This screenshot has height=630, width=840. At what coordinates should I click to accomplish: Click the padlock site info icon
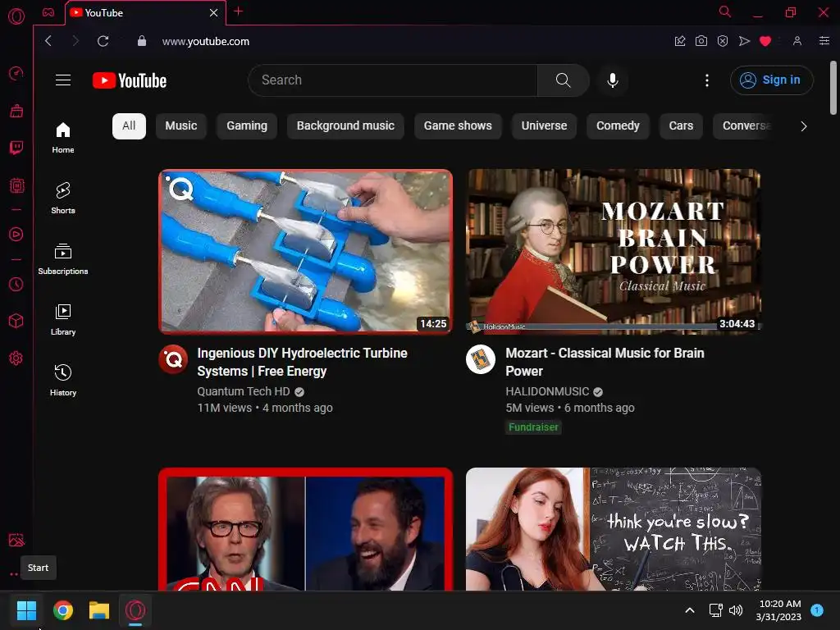(141, 41)
